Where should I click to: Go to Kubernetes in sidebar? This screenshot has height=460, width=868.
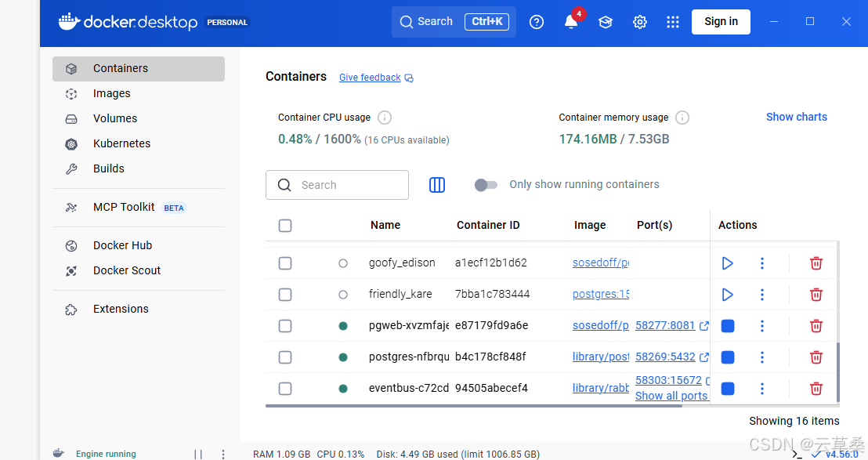139,143
